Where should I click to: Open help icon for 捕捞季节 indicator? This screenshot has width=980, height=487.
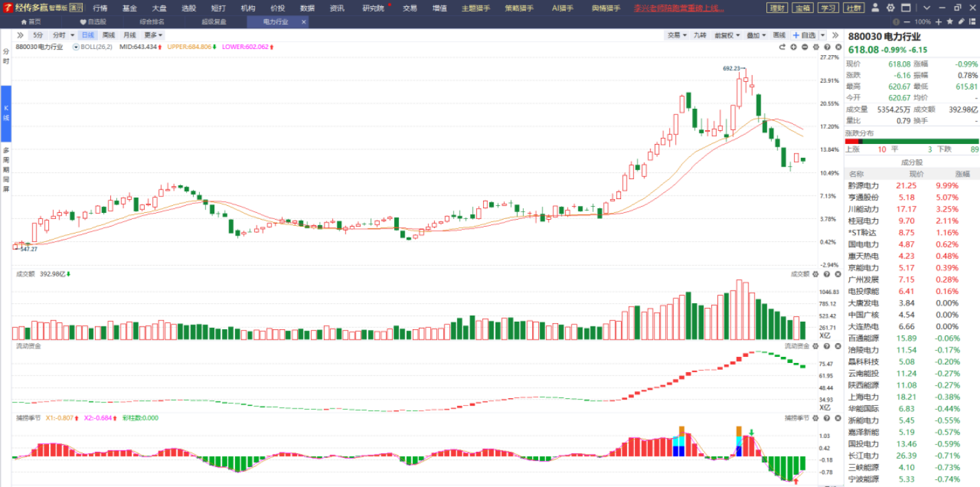click(826, 418)
